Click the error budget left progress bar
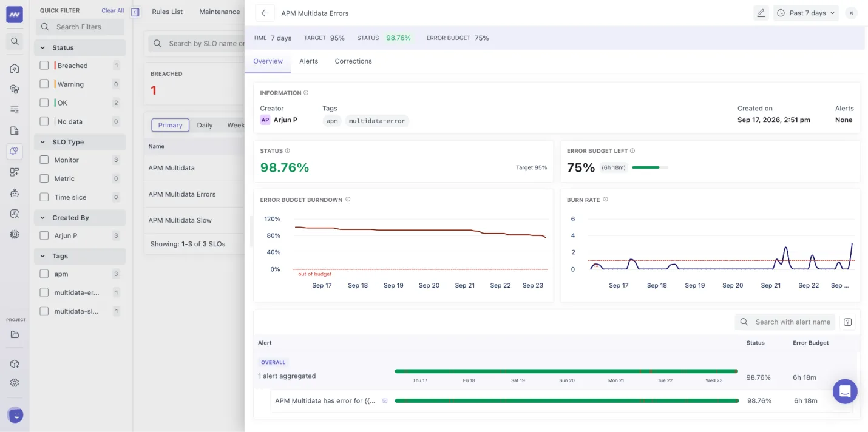Image resolution: width=868 pixels, height=432 pixels. point(650,167)
